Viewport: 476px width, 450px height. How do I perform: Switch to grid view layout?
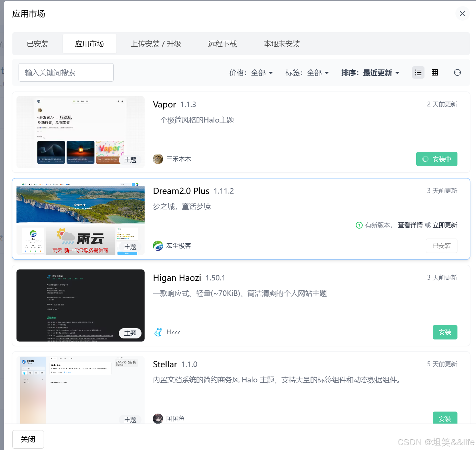click(x=435, y=72)
